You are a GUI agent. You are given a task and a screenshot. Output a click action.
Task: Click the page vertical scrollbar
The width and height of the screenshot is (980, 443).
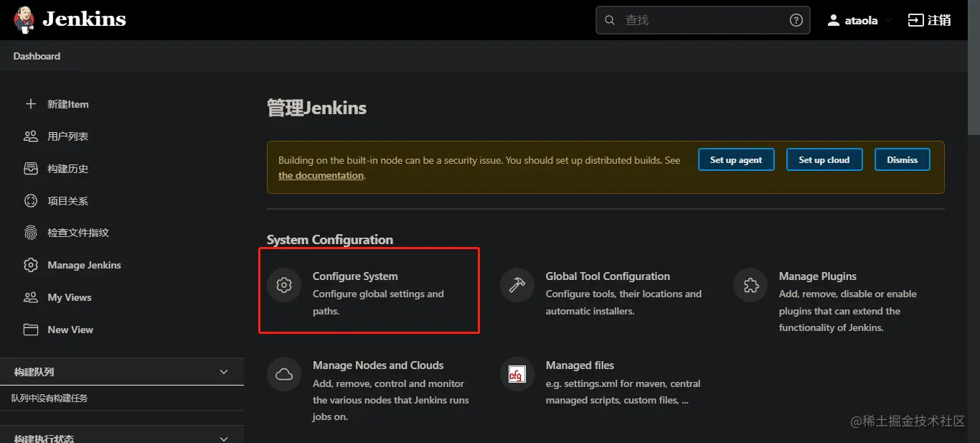point(974,67)
